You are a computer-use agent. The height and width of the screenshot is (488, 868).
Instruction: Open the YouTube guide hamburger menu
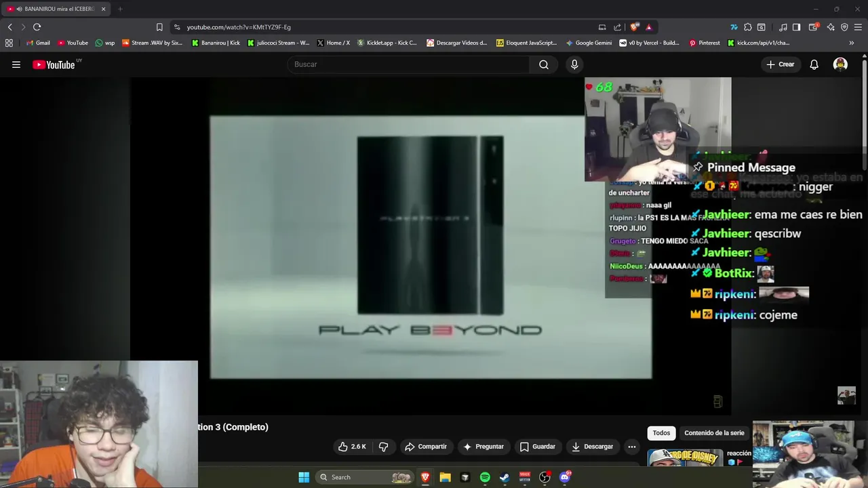pos(16,64)
